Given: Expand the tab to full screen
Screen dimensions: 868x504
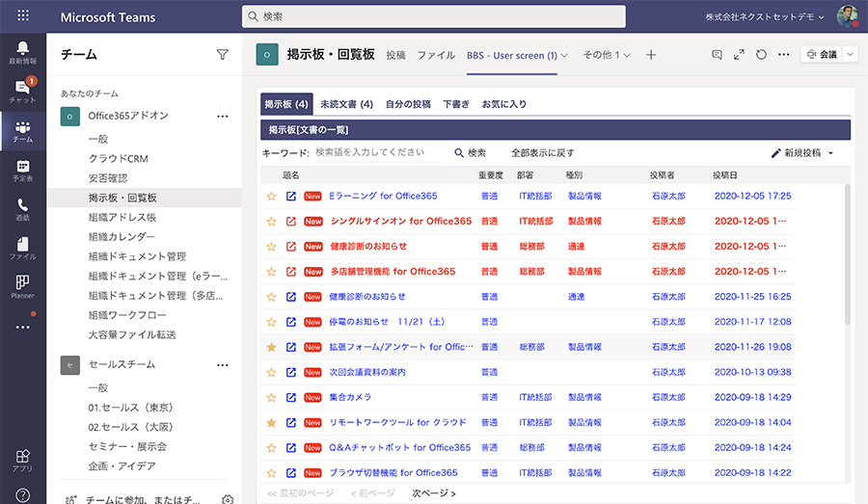Looking at the screenshot, I should [x=739, y=55].
